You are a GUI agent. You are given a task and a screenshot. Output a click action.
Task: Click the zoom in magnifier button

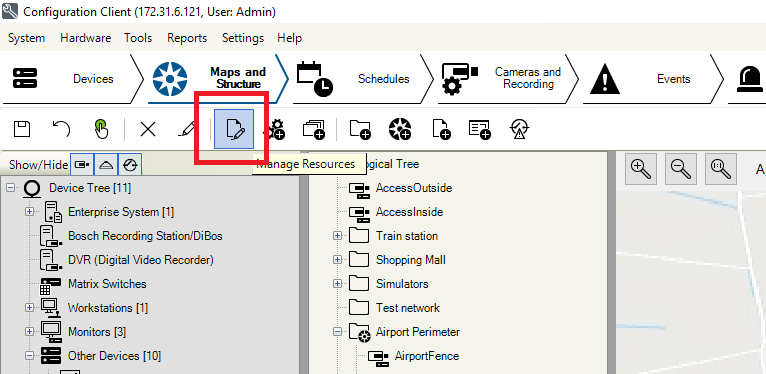click(x=641, y=168)
